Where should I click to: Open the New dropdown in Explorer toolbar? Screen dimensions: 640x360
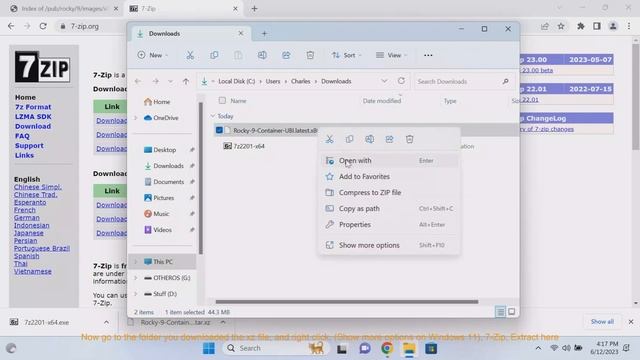(x=153, y=55)
